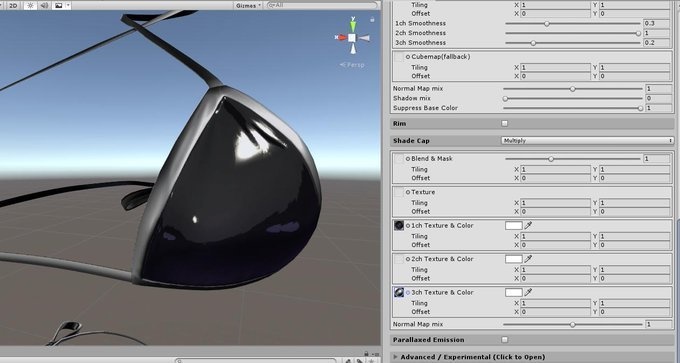680x363 pixels.
Task: Toggle scene audio speaker icon
Action: pos(44,6)
